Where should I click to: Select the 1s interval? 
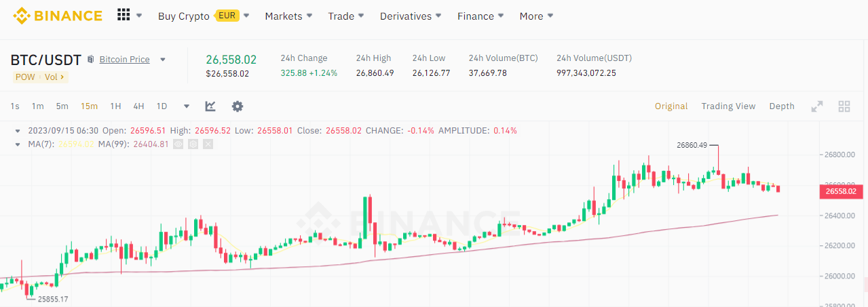point(15,106)
